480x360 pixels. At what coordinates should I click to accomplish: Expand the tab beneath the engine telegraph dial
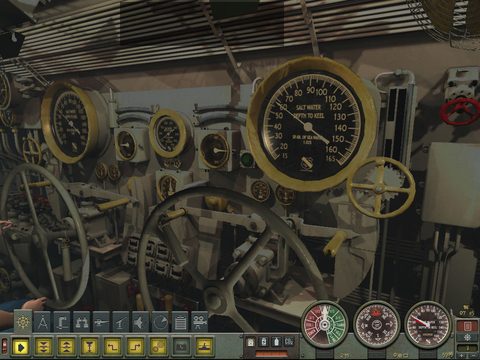coord(325,355)
